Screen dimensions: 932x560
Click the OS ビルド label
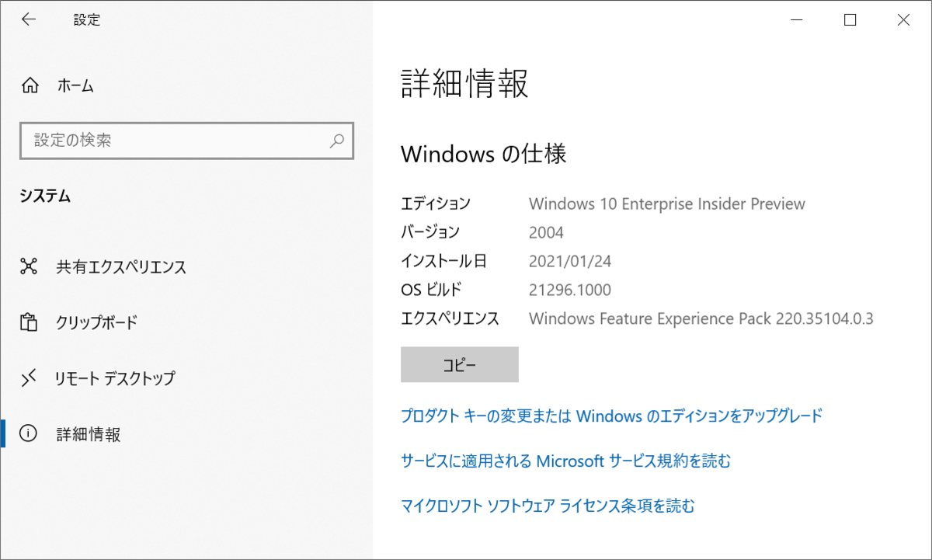(431, 290)
